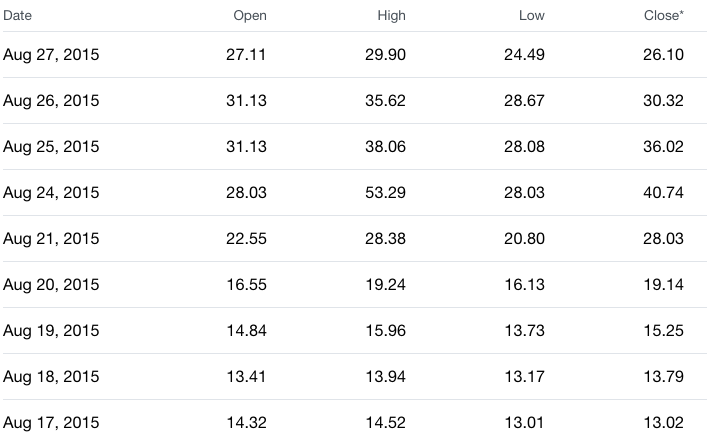Select the Aug 17, 2015 date cell
707x441 pixels.
(51, 423)
